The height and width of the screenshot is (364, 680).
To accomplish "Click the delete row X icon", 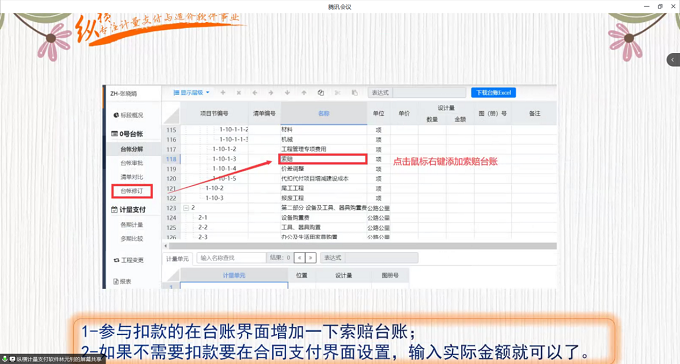I will (239, 92).
